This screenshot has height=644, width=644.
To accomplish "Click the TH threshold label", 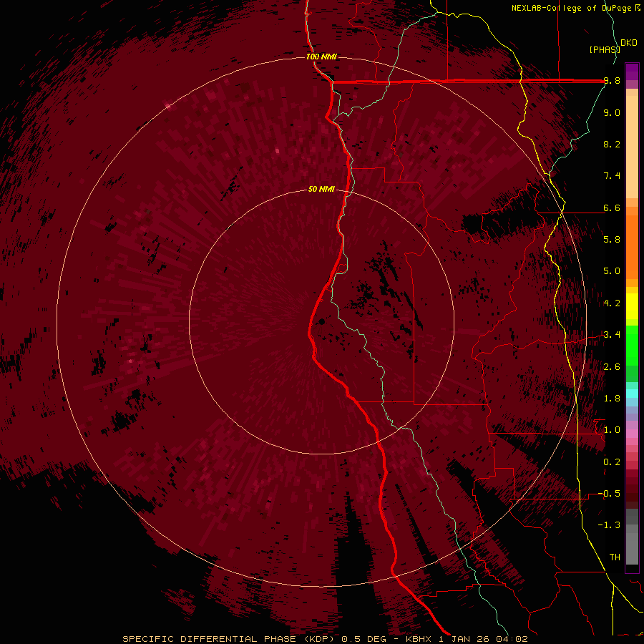I will point(615,557).
